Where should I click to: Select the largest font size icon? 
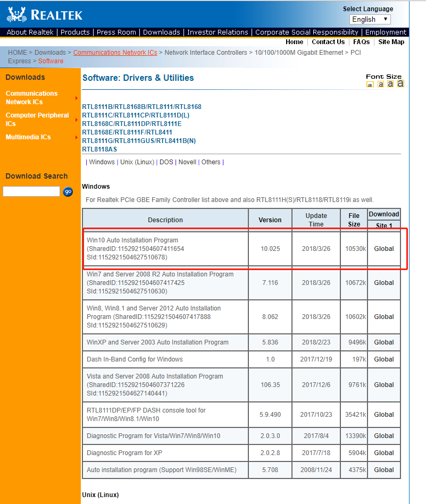point(400,83)
